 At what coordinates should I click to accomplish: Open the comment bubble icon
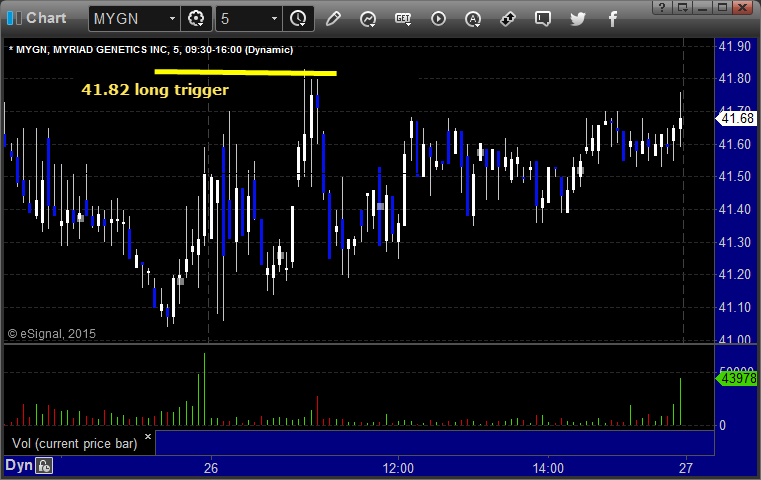tap(543, 19)
